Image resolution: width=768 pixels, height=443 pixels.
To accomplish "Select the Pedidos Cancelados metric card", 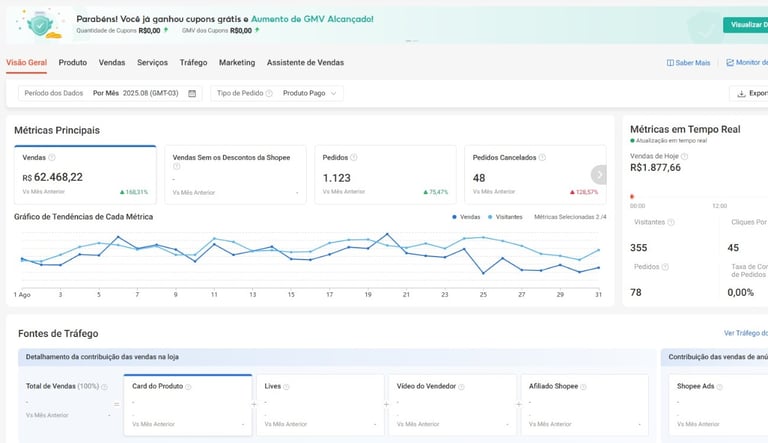I will 526,174.
